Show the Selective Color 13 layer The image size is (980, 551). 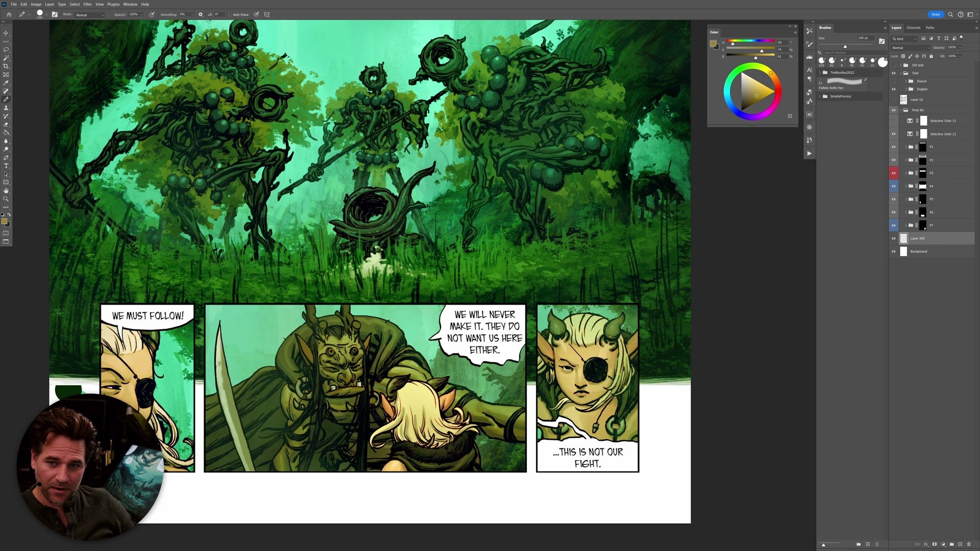pyautogui.click(x=894, y=121)
